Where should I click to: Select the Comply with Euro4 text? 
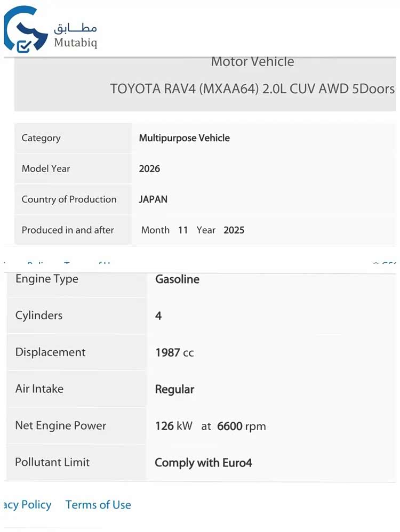[203, 463]
